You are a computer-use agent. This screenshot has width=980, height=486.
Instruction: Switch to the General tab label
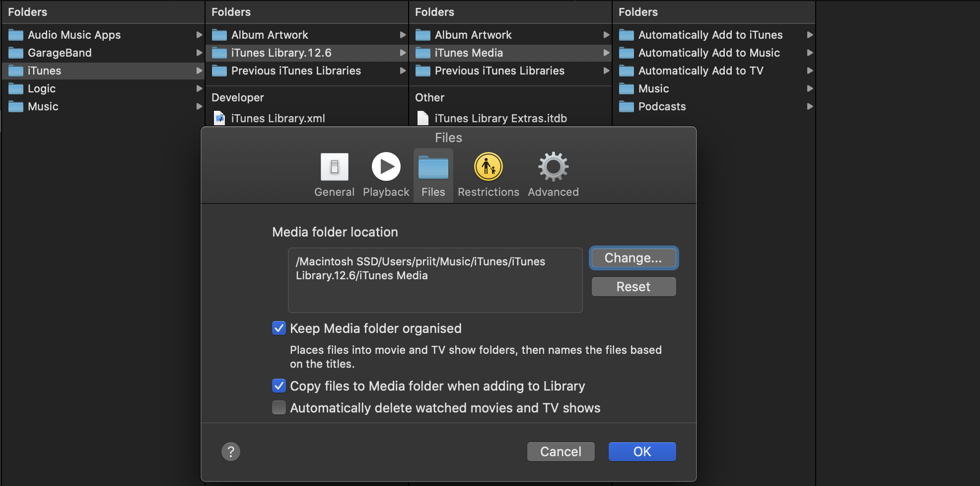point(334,192)
